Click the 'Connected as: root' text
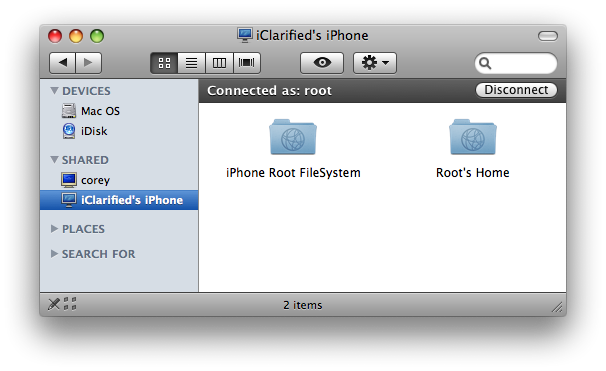606x371 pixels. 269,90
